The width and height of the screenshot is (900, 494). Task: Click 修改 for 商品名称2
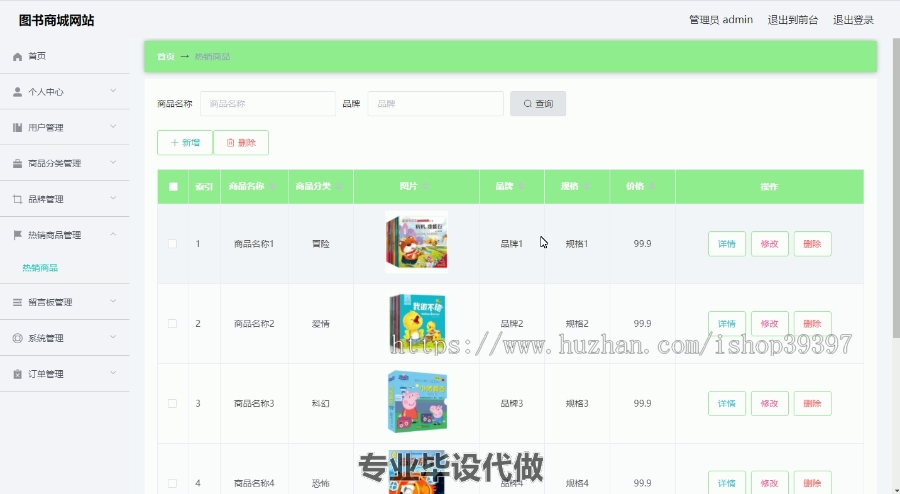(x=770, y=324)
